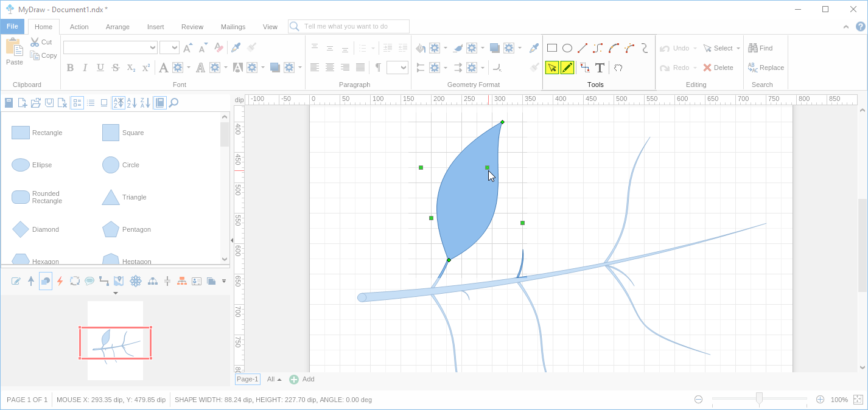Select the Connector tool in Tools group

point(585,68)
